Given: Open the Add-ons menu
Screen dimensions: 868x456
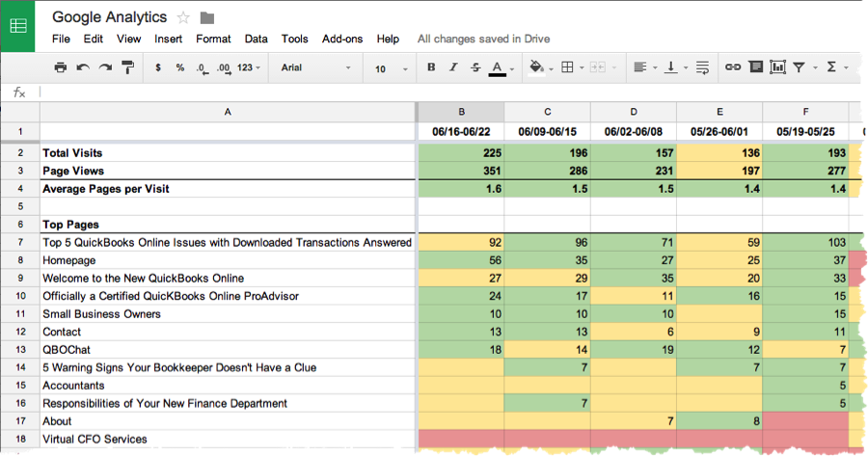Looking at the screenshot, I should tap(342, 39).
